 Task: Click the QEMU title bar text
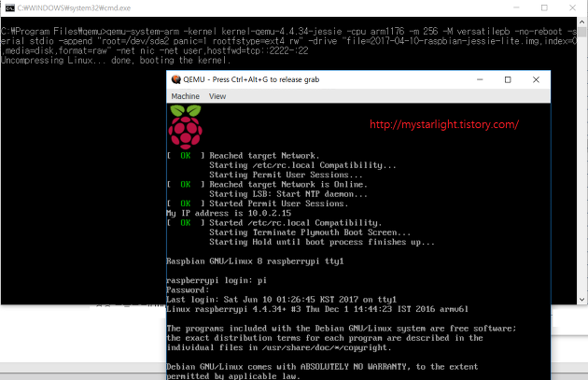click(251, 79)
